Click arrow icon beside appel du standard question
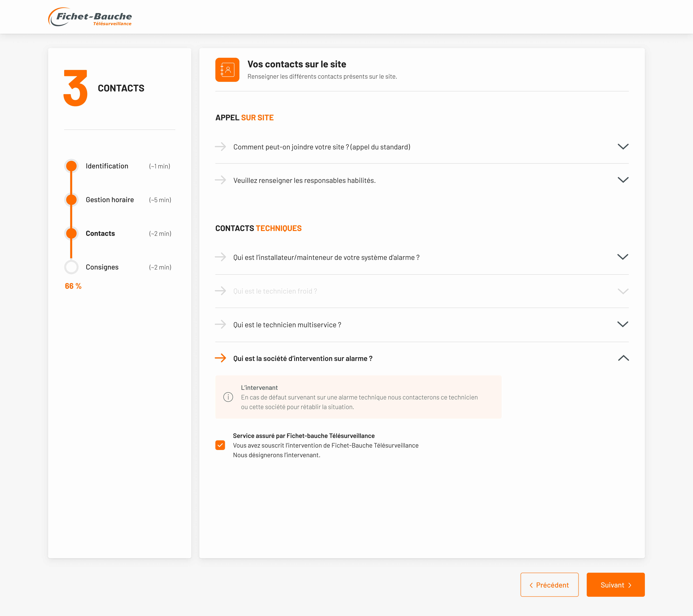This screenshot has width=693, height=616. [220, 147]
